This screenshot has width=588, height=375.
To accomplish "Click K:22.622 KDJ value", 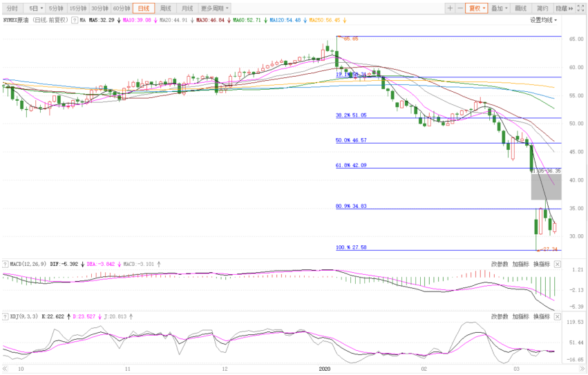I will 53,317.
